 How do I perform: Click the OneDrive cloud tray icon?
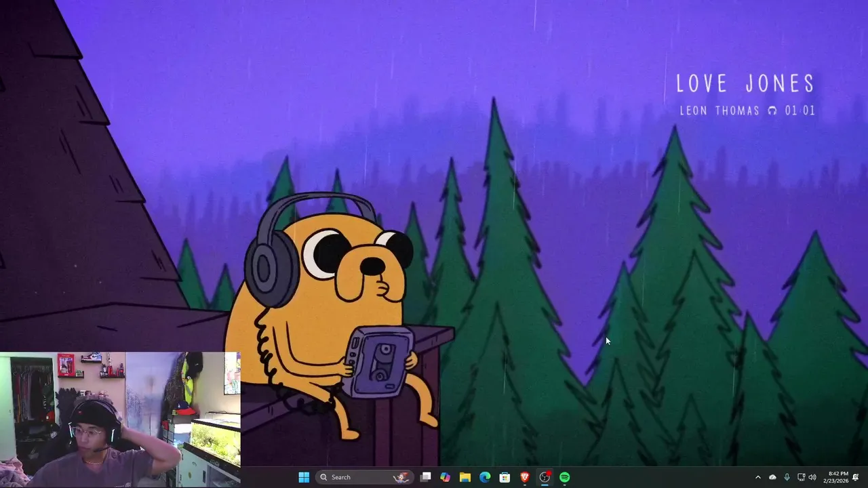(x=772, y=477)
